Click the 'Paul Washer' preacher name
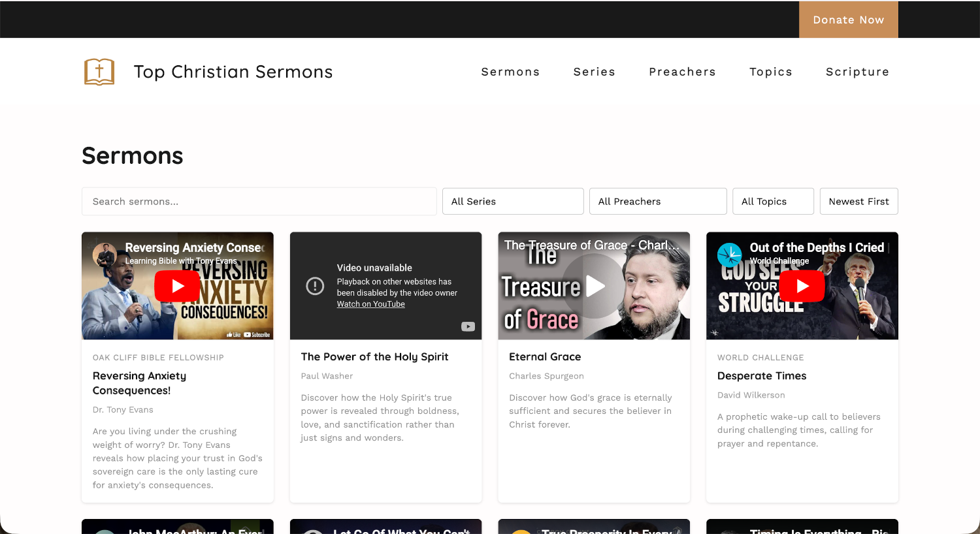 tap(327, 376)
